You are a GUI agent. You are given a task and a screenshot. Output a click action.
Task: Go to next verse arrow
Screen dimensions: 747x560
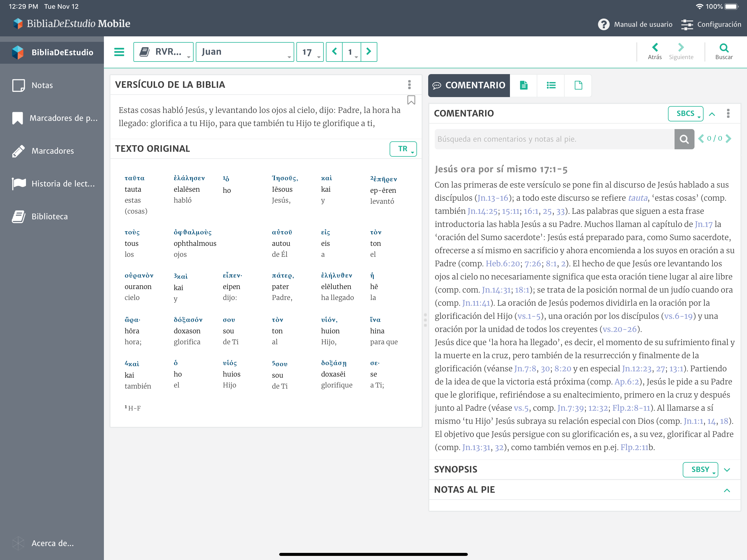click(x=369, y=52)
